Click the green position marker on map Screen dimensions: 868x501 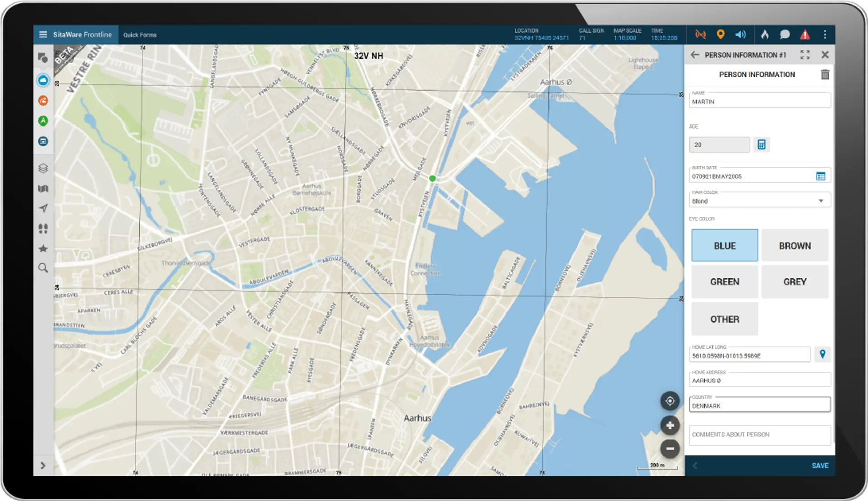432,178
